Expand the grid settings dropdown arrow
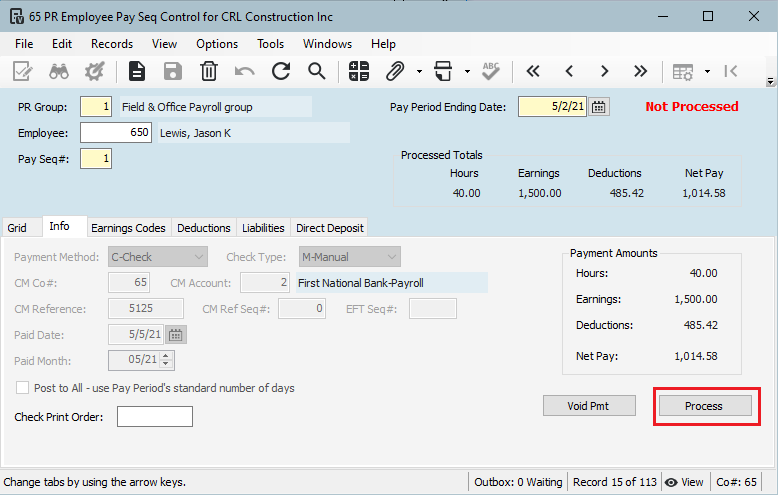The image size is (778, 495). coord(708,71)
